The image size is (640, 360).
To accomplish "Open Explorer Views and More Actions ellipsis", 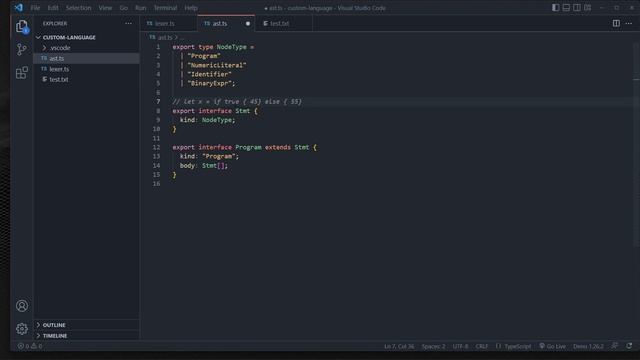I will point(129,23).
